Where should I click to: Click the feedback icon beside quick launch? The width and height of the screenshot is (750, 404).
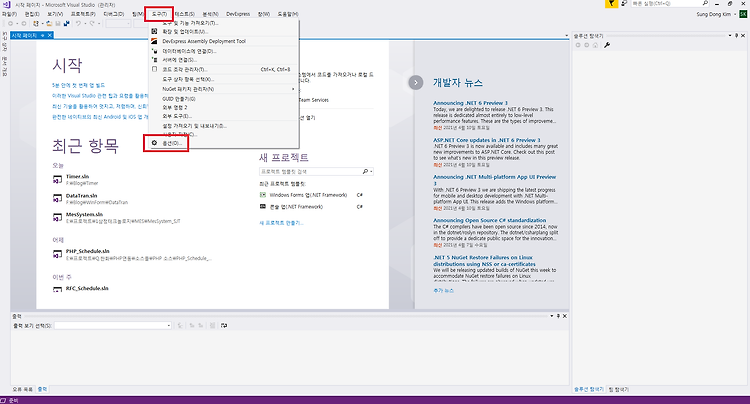(x=624, y=3)
